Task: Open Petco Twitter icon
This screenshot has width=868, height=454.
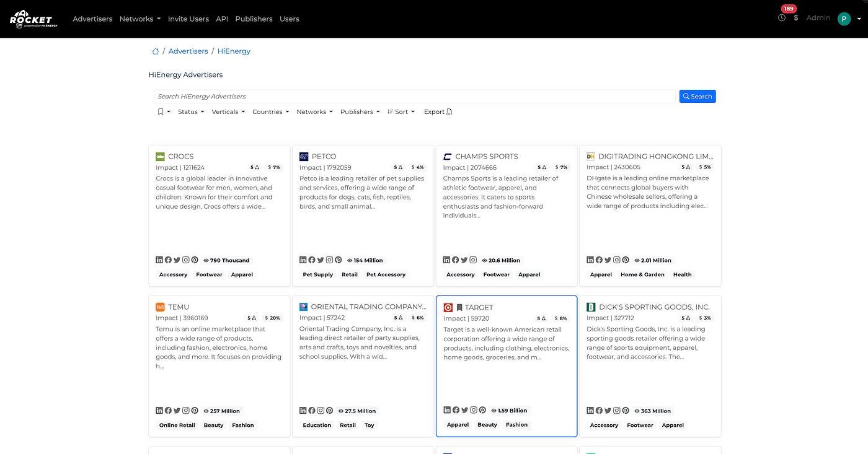Action: pyautogui.click(x=321, y=260)
